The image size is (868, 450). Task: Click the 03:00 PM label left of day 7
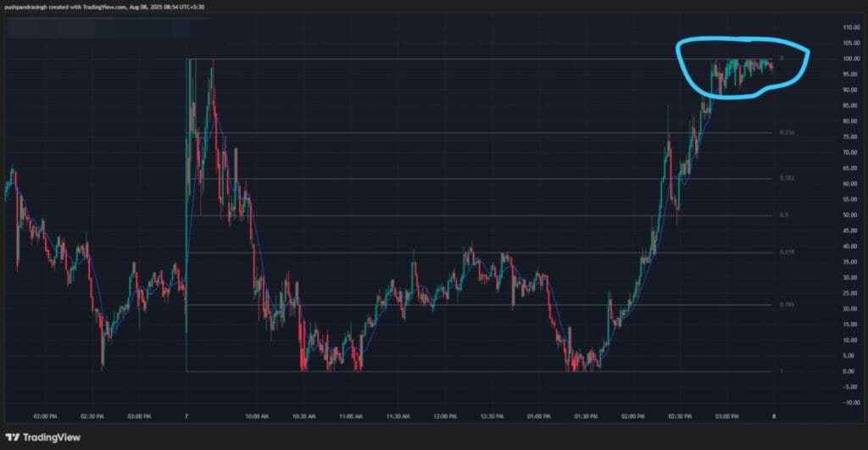tap(138, 416)
